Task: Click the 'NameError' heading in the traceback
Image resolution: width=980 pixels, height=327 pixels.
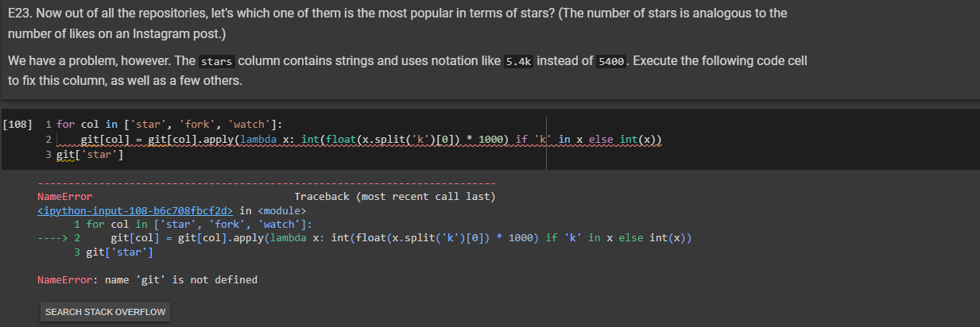Action: [64, 196]
